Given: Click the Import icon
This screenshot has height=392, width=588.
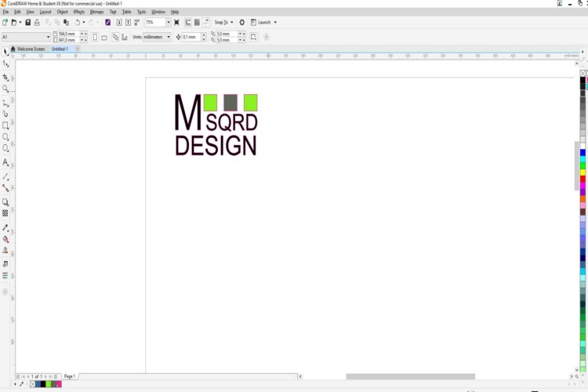Looking at the screenshot, I should pos(119,23).
